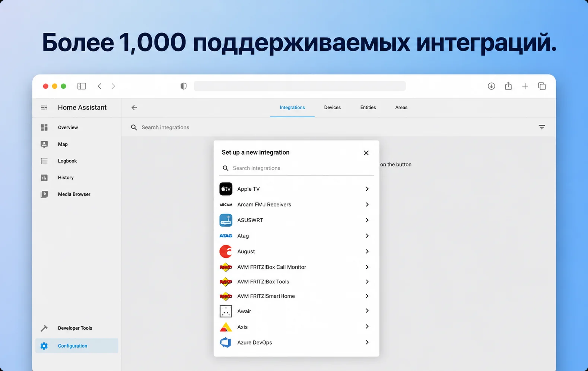Open Logbook in sidebar
Image resolution: width=588 pixels, height=371 pixels.
[x=76, y=161]
